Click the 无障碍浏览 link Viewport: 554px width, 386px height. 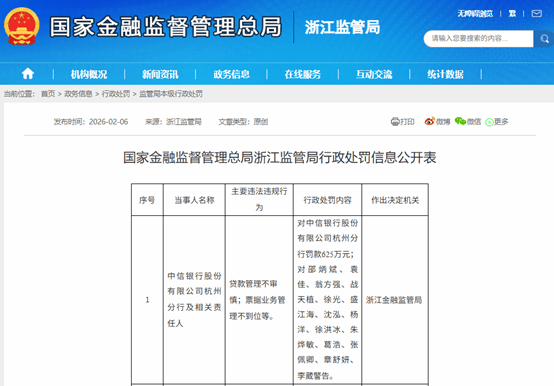pyautogui.click(x=475, y=14)
